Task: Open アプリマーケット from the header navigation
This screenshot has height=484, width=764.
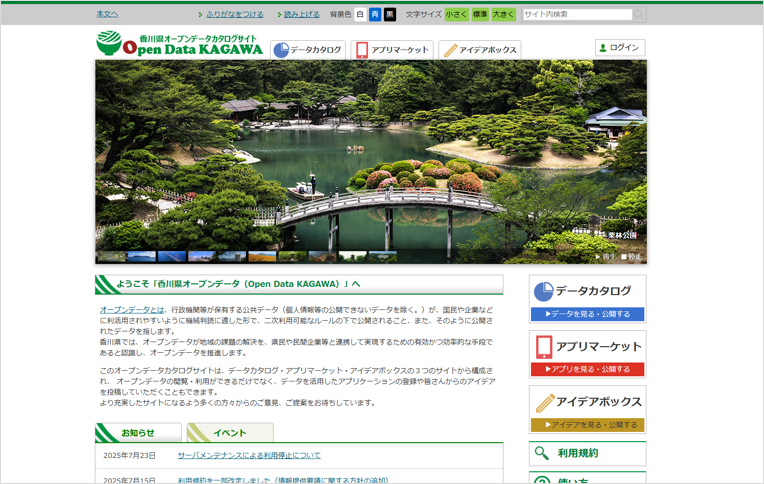Action: coord(391,50)
